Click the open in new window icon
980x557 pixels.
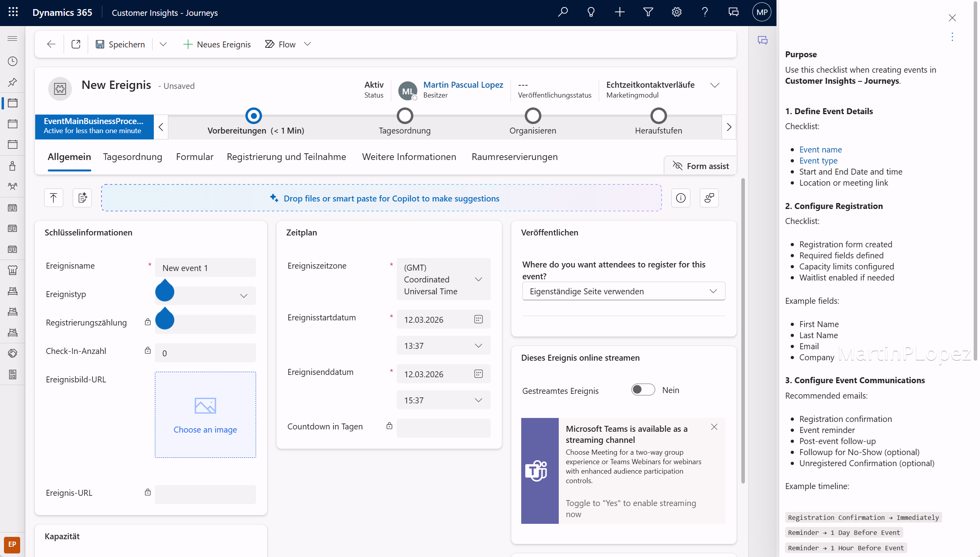point(76,44)
